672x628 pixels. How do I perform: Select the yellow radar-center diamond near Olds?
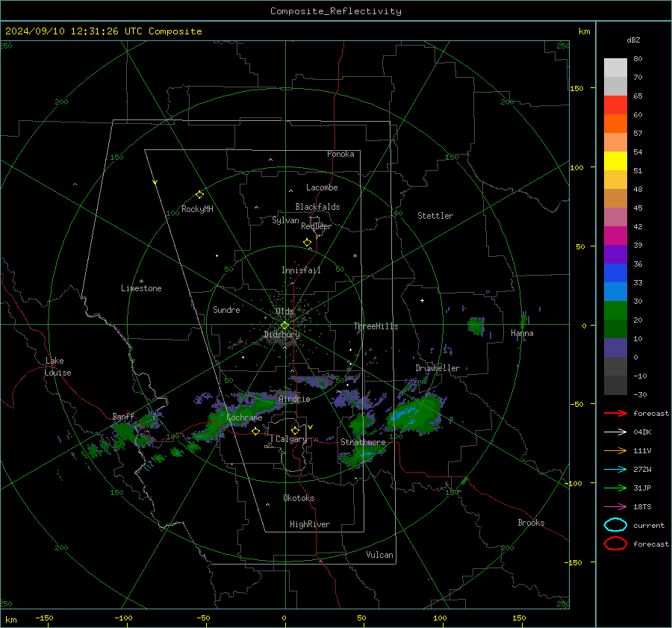tap(284, 326)
